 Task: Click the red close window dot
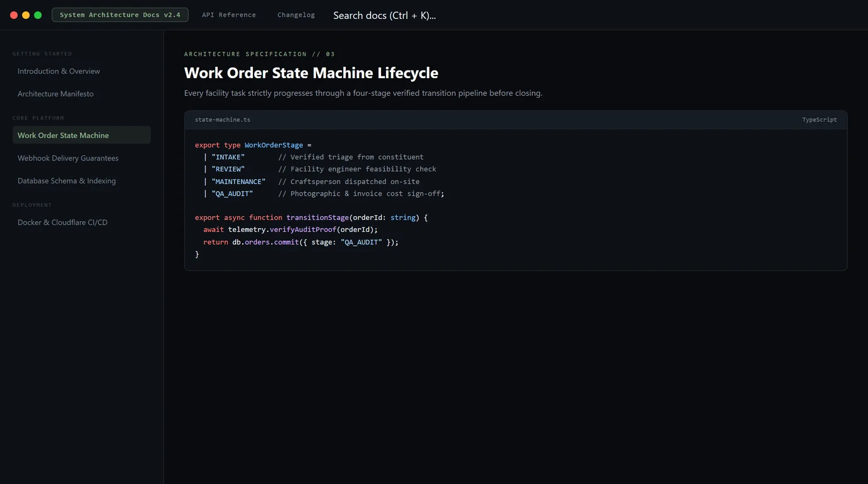(14, 15)
